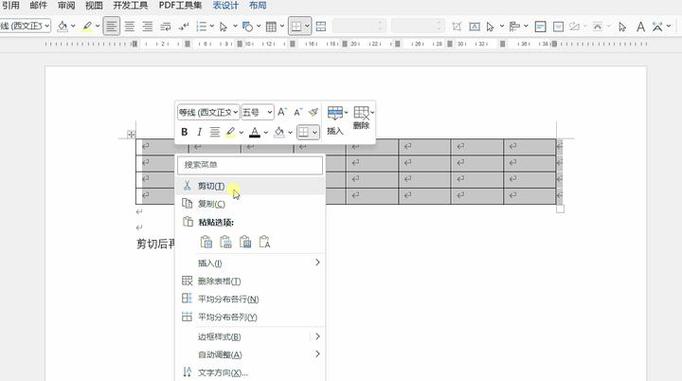Expand mini toolbar highlight color arrow
The width and height of the screenshot is (682, 381).
click(241, 133)
